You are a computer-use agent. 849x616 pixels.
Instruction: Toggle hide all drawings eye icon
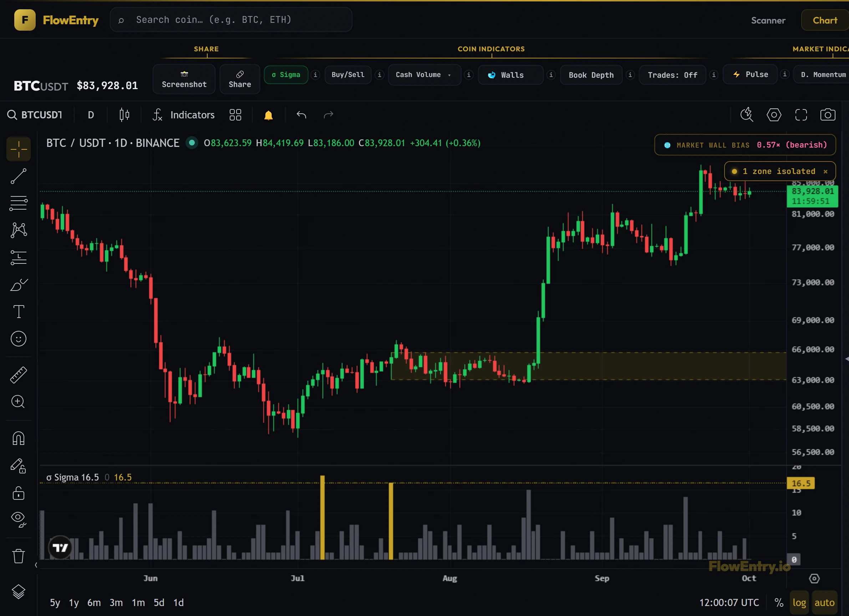18,519
